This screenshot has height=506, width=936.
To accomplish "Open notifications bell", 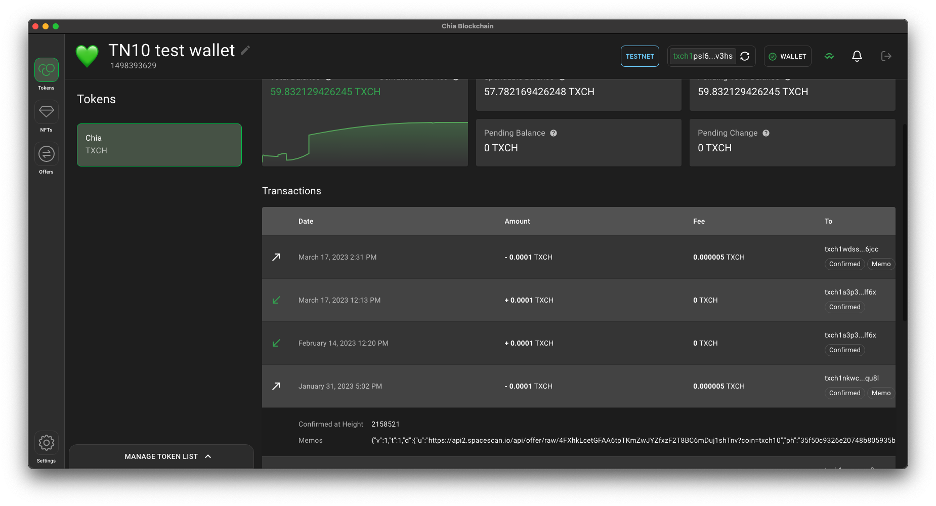I will pos(857,56).
